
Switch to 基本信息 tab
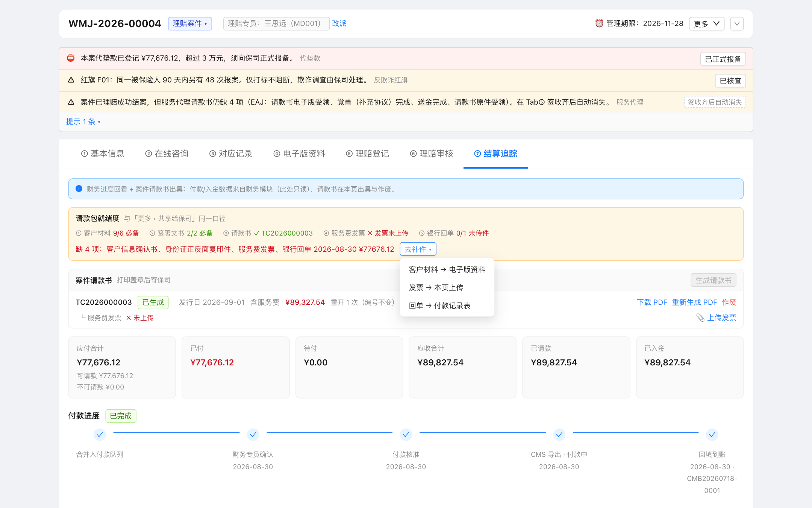tap(103, 154)
